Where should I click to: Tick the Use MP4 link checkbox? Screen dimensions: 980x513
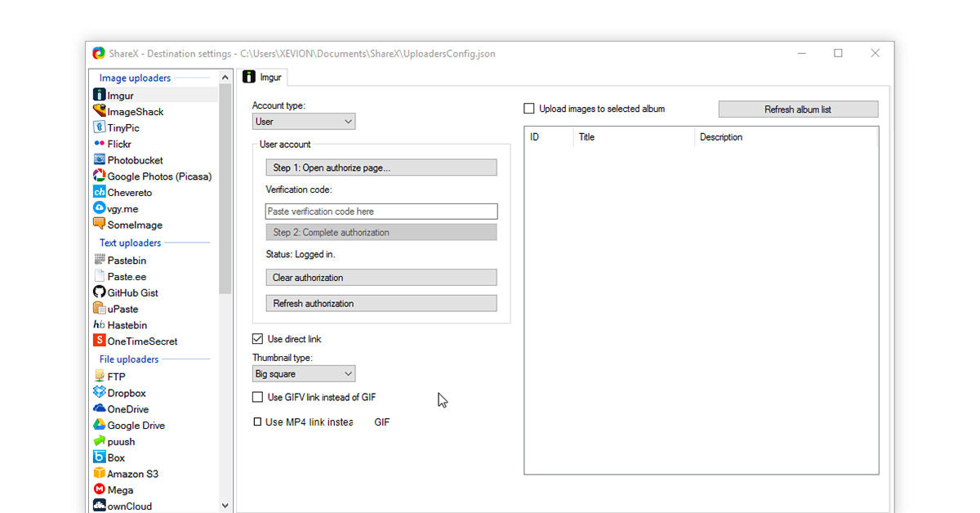[x=257, y=422]
